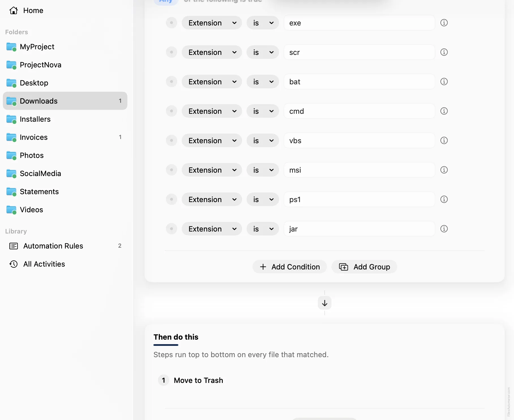Click the All Activities history icon
The height and width of the screenshot is (420, 514).
(14, 264)
